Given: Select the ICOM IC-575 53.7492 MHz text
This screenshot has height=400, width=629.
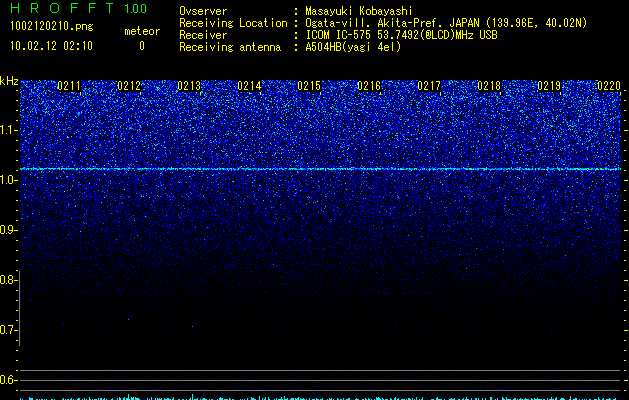Looking at the screenshot, I should click(x=401, y=35).
